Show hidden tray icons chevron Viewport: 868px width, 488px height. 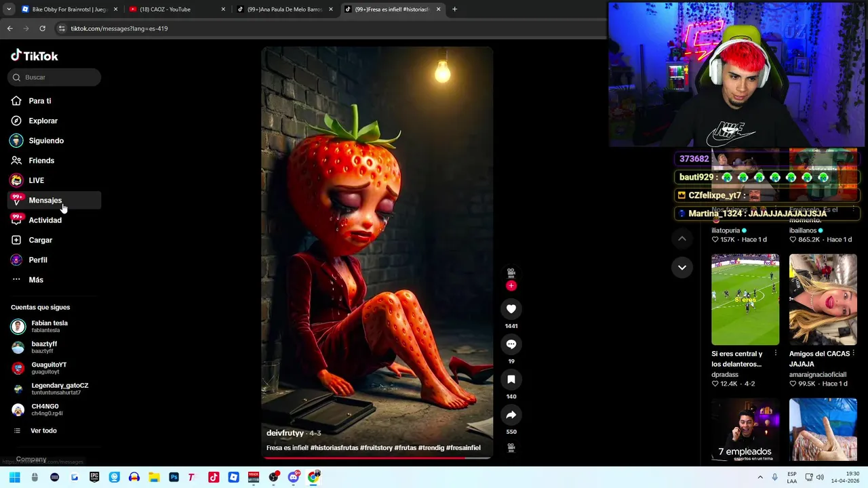759,477
